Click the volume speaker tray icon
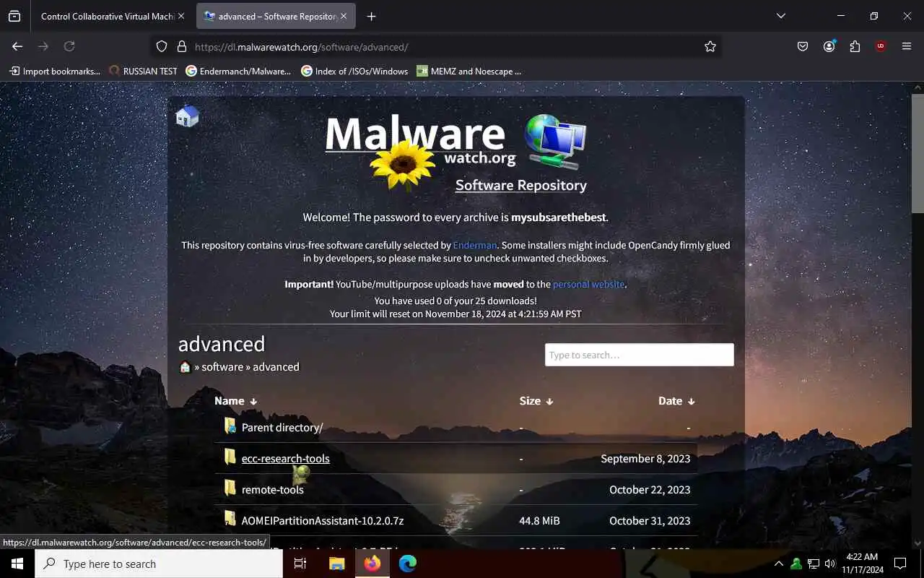This screenshot has height=578, width=924. [829, 564]
